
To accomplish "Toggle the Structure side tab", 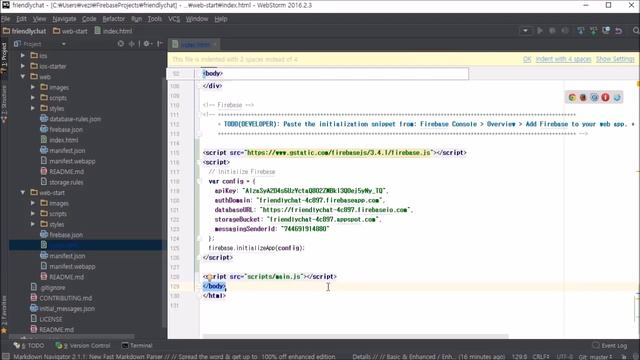I will (4, 104).
